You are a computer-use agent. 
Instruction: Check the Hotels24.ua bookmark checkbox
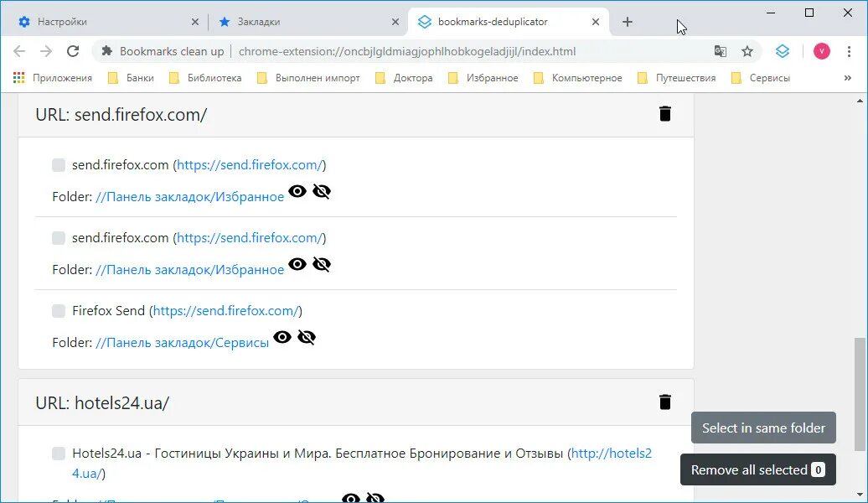click(x=58, y=453)
